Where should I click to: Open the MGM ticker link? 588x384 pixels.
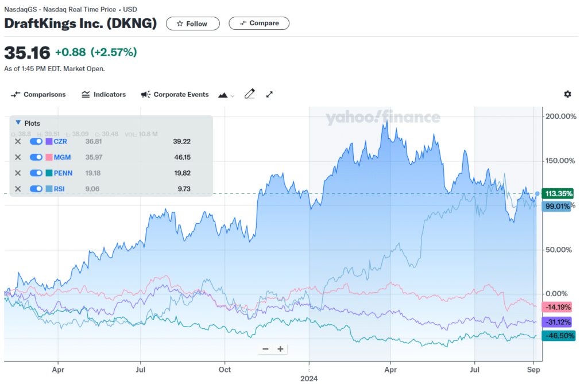[62, 157]
